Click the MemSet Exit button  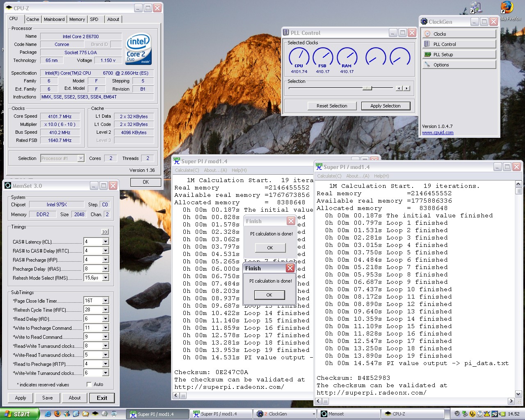pos(102,398)
